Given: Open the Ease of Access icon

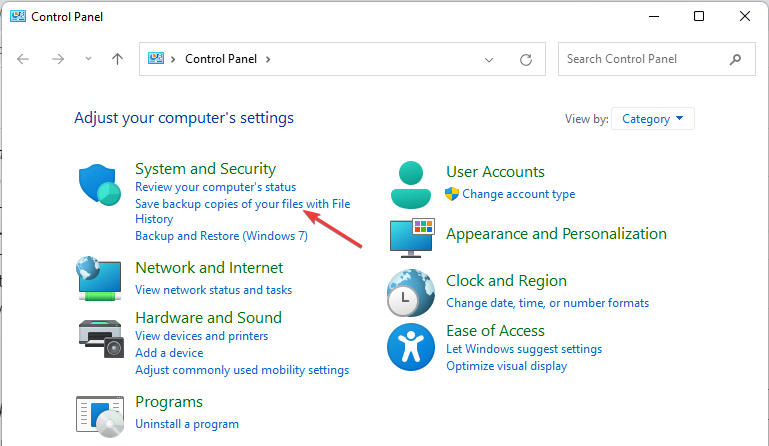Looking at the screenshot, I should pos(409,346).
